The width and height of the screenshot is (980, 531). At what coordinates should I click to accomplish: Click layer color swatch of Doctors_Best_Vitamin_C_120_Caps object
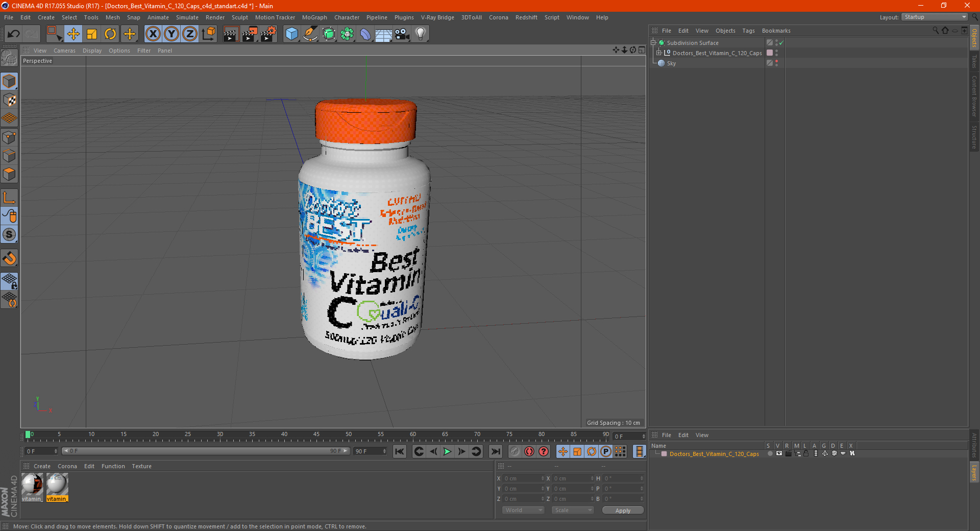770,53
